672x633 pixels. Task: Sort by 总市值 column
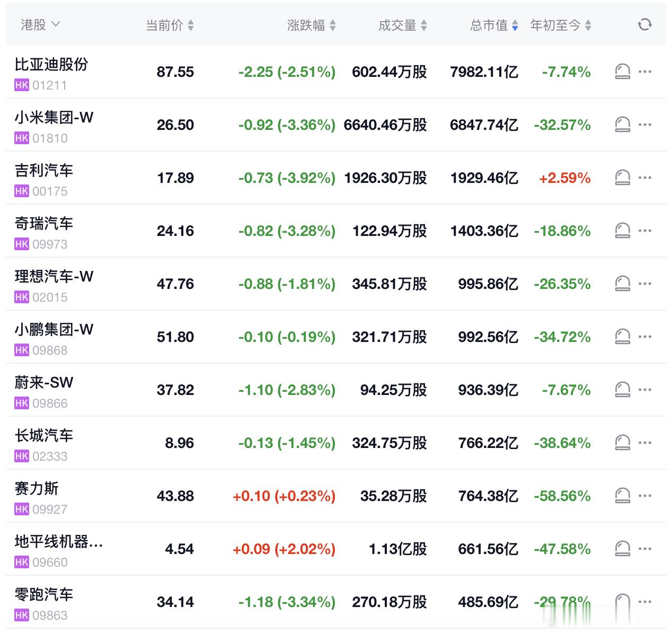(494, 25)
